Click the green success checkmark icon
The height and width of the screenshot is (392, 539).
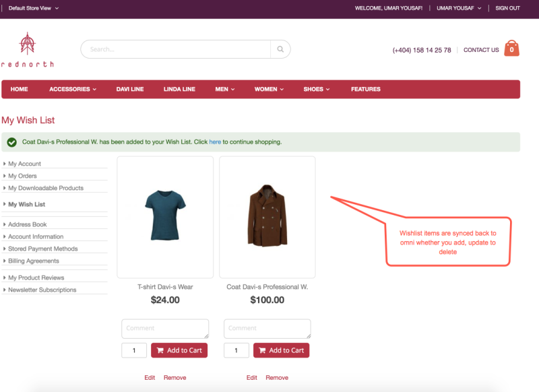pyautogui.click(x=11, y=142)
